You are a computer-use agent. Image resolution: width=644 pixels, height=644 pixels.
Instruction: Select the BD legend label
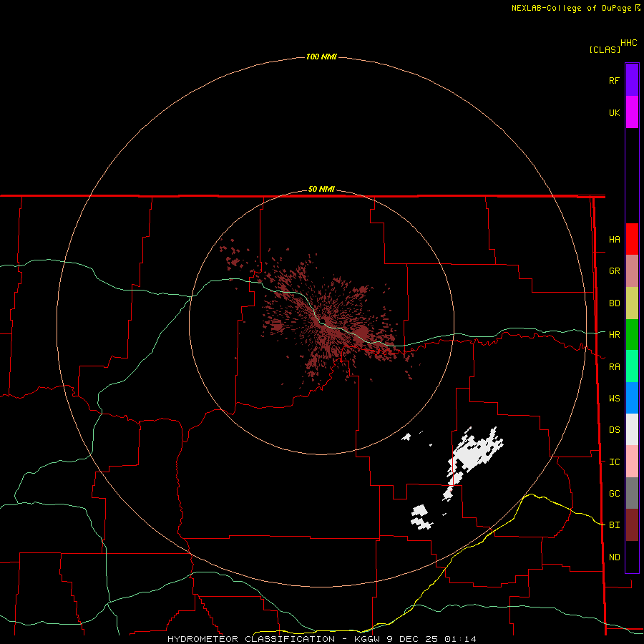click(614, 303)
